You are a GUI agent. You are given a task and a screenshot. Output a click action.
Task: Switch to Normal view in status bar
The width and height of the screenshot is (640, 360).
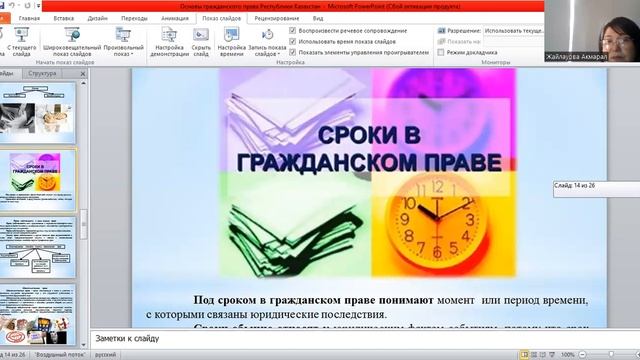[524, 355]
